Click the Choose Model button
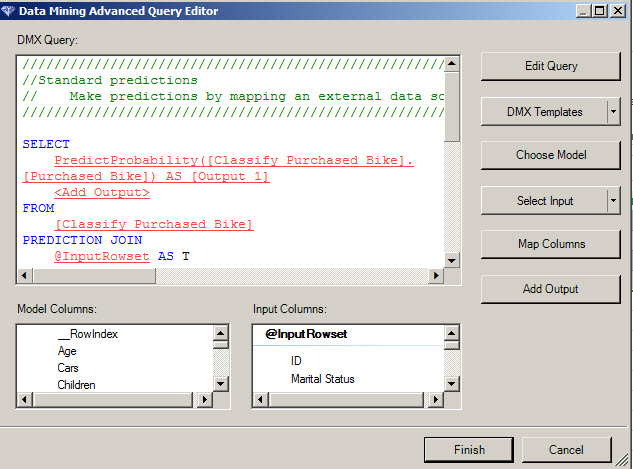 (551, 155)
